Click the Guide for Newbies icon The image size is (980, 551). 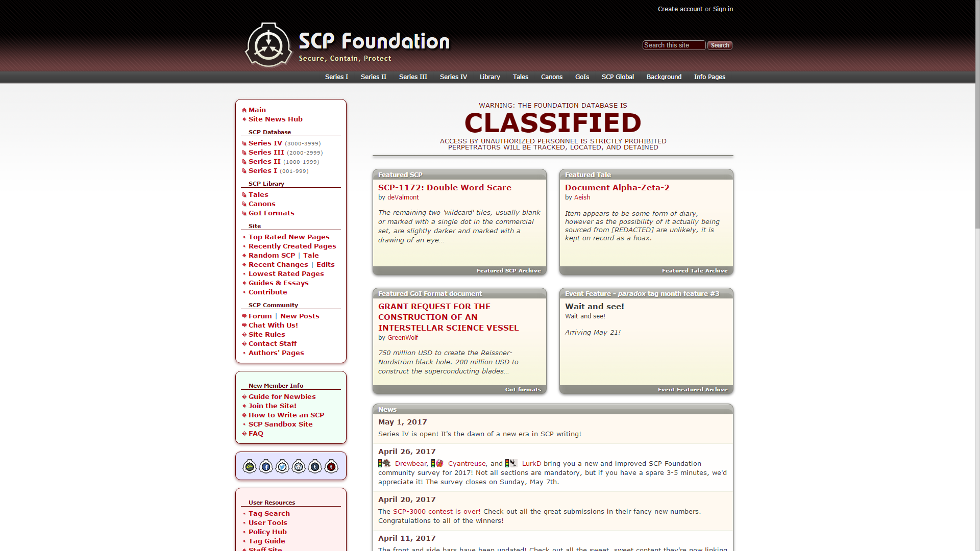point(245,395)
